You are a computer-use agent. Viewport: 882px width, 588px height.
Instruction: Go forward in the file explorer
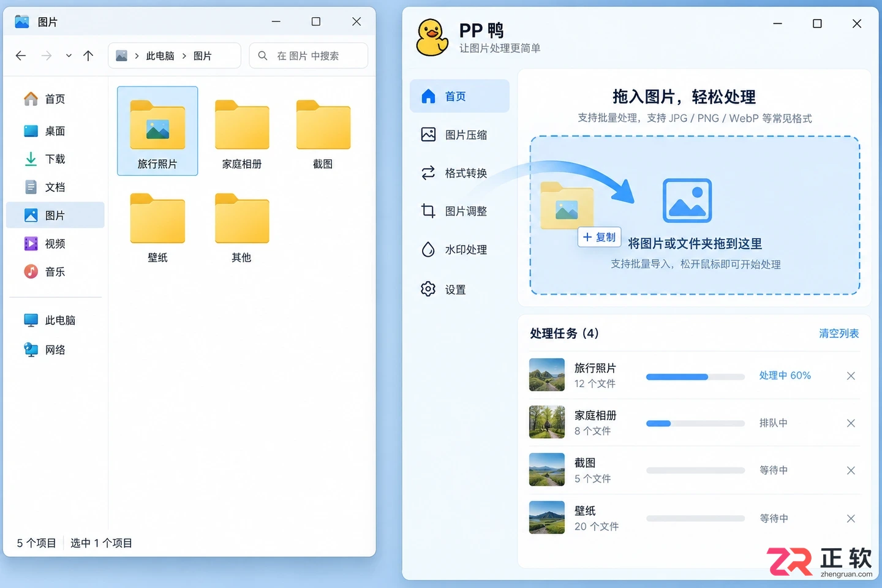47,56
